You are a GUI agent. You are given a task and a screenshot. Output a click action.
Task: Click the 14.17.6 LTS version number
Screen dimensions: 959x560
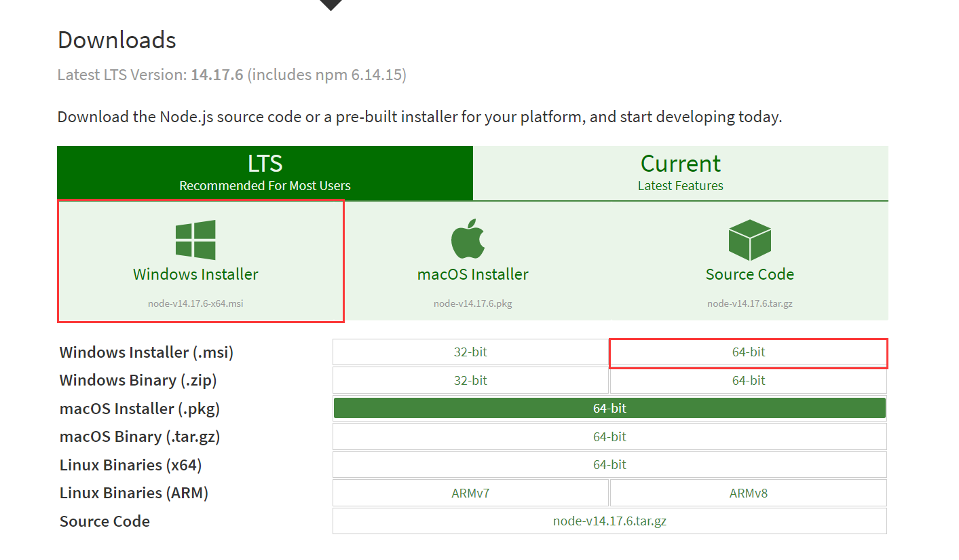click(217, 75)
